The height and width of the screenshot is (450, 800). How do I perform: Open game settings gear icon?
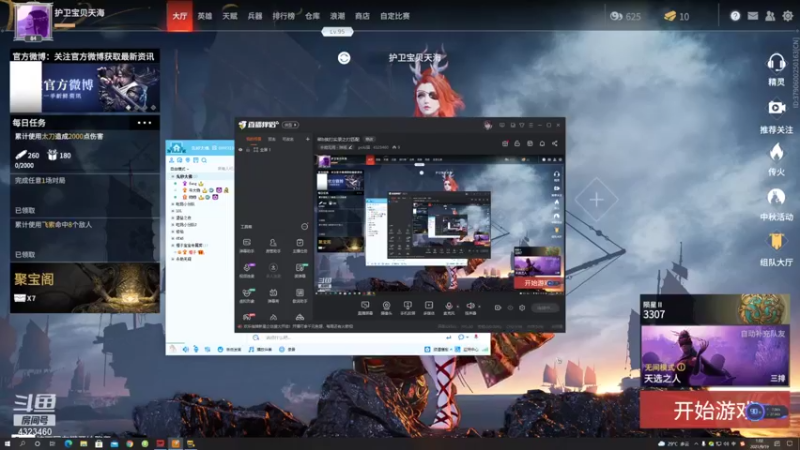point(788,16)
